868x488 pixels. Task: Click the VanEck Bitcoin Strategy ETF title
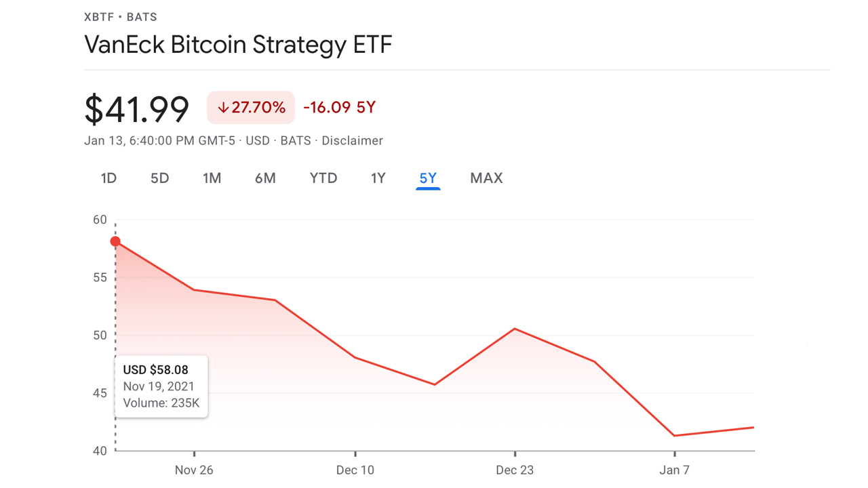click(238, 45)
